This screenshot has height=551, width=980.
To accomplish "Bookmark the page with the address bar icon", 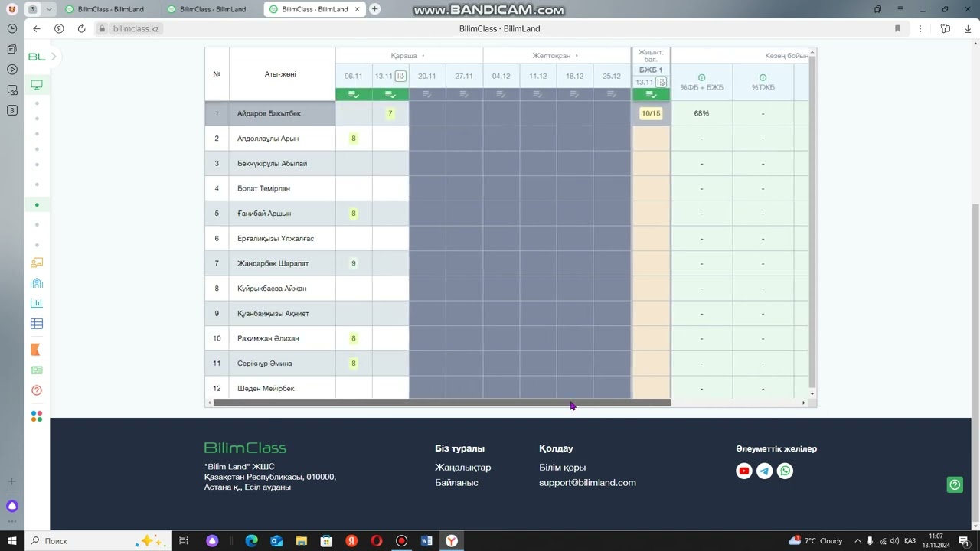I will 897,28.
